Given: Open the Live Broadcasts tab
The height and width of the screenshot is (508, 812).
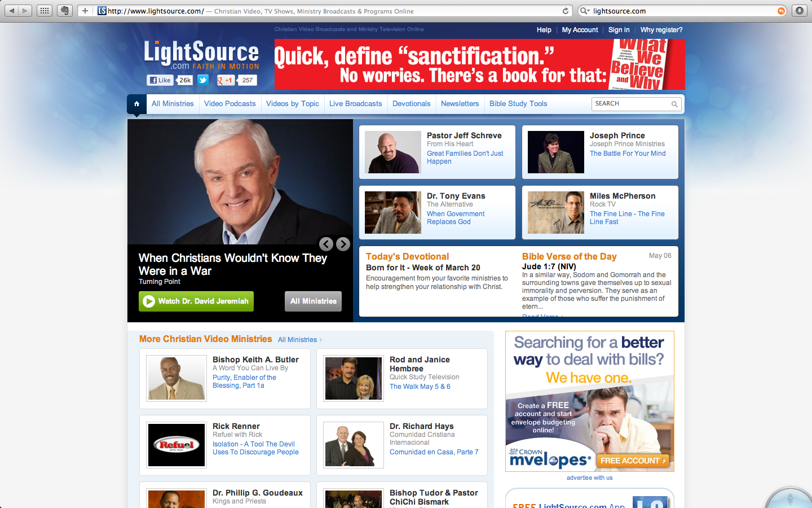Looking at the screenshot, I should (355, 104).
